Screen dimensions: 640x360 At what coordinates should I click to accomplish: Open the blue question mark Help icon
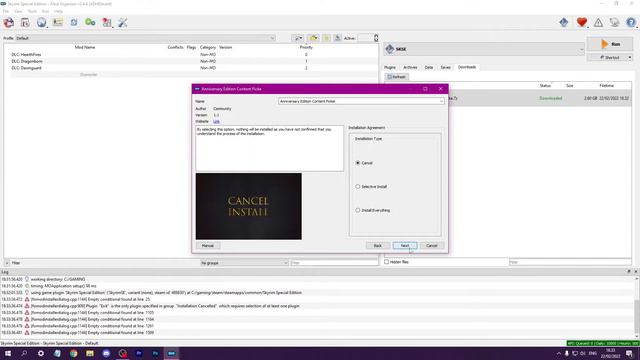631,22
